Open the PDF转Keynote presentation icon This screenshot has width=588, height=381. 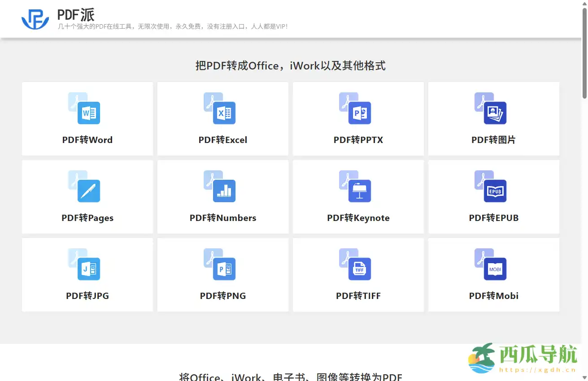click(x=358, y=186)
